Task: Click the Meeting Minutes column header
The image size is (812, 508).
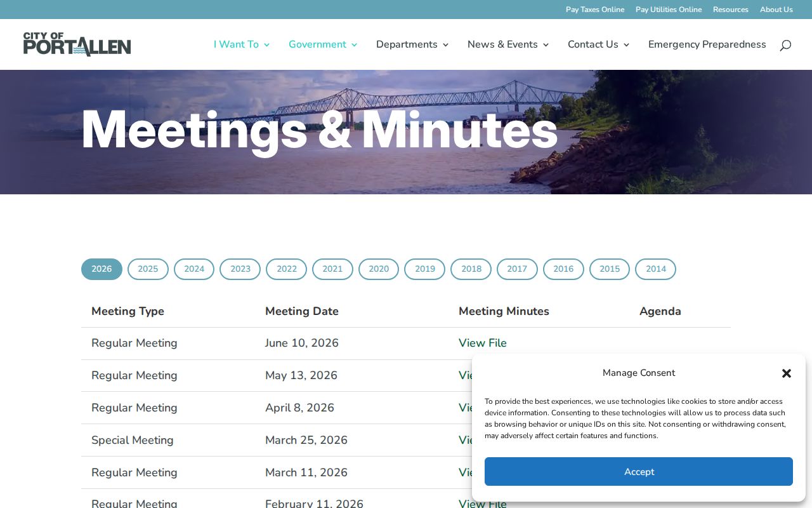Action: 504,311
